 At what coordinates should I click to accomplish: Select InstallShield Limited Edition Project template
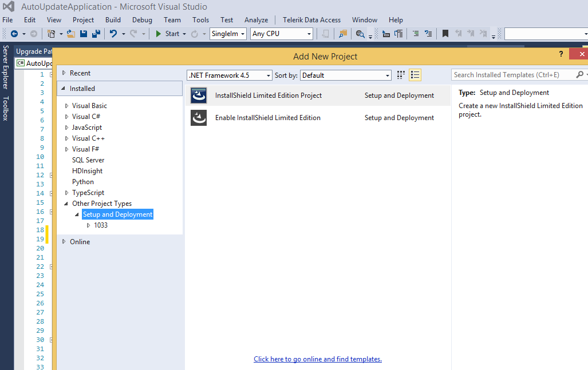318,96
